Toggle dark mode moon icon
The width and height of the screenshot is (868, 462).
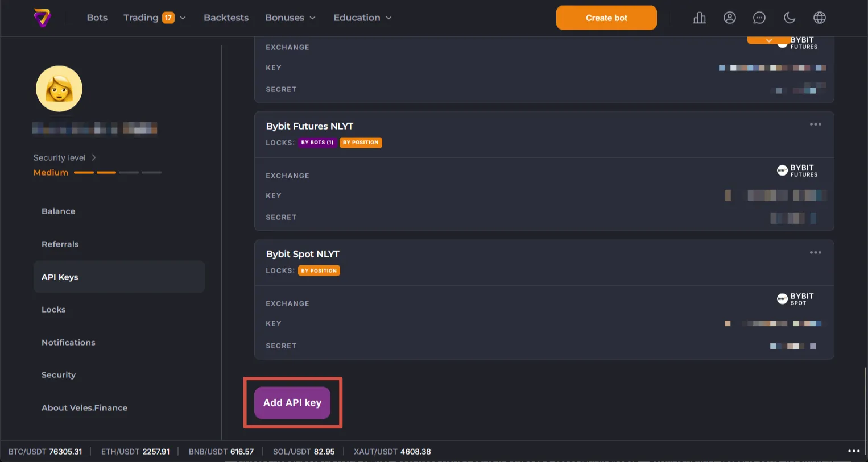click(x=790, y=18)
